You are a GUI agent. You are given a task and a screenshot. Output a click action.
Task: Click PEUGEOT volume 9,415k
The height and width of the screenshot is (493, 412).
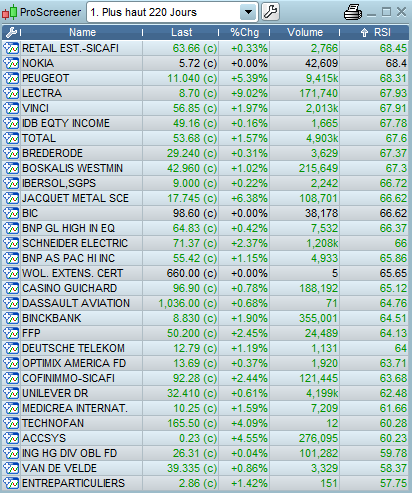point(322,78)
